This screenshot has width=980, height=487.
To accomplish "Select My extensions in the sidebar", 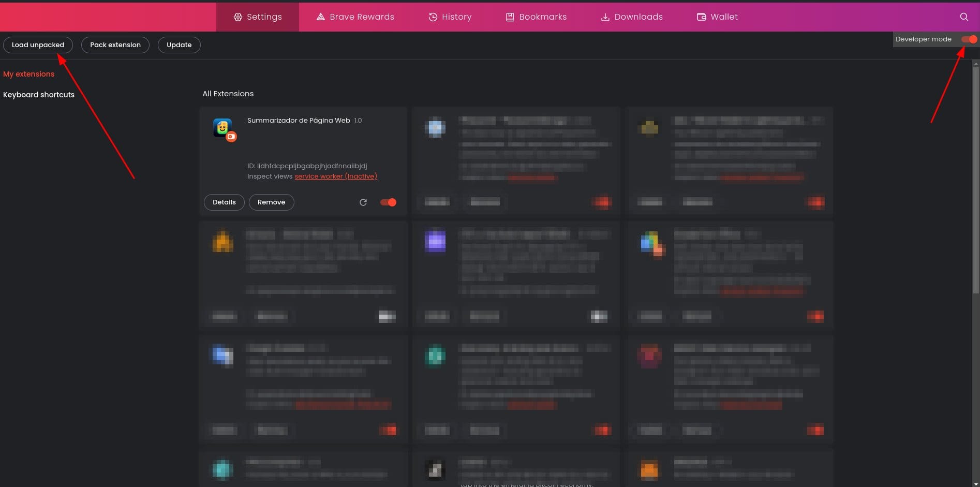I will tap(29, 74).
